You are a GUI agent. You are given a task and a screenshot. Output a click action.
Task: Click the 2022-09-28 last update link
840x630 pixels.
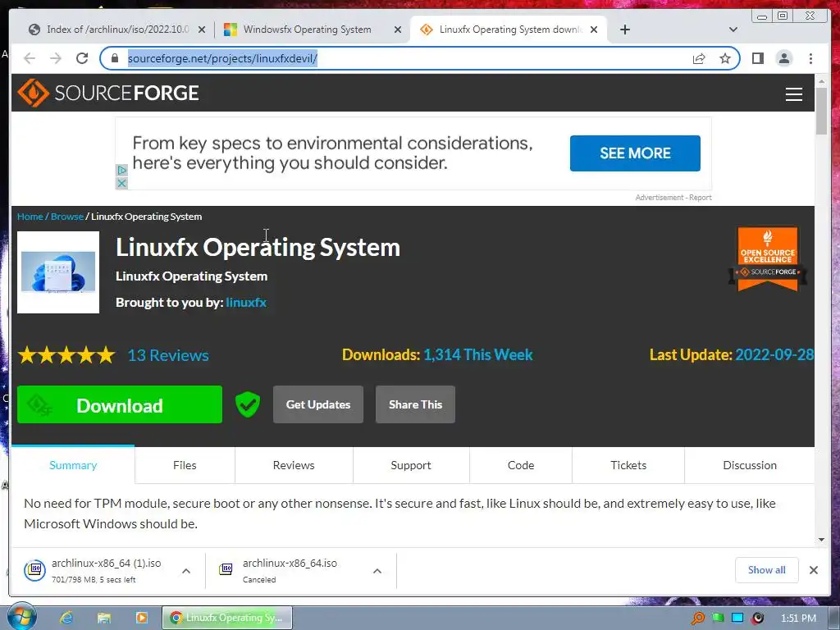tap(774, 354)
